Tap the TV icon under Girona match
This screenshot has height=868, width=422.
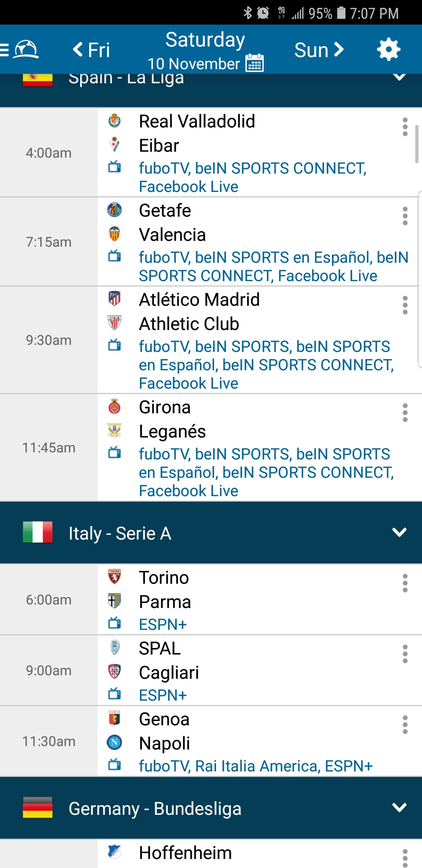pyautogui.click(x=114, y=453)
